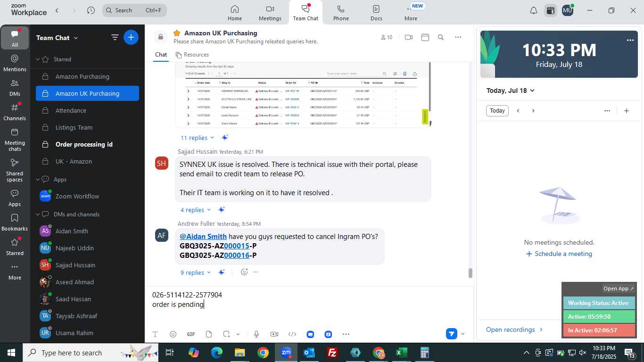Open Bookmarks in the sidebar
This screenshot has width=644, height=362.
[15, 222]
